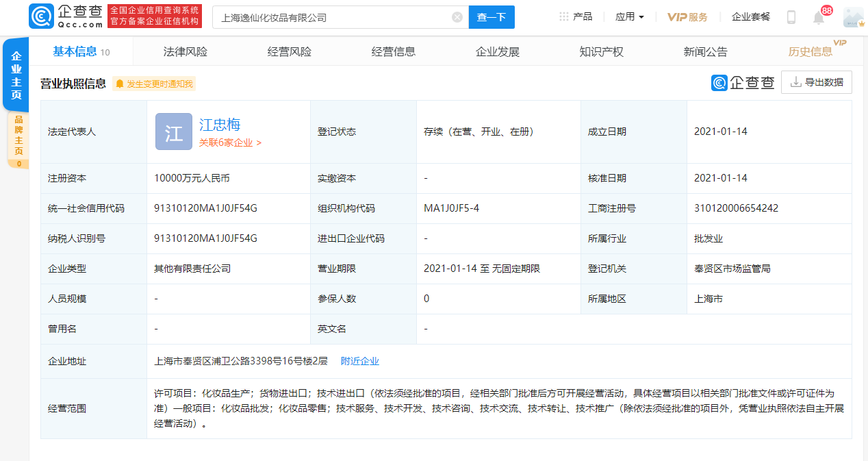Viewport: 868px width, 461px height.
Task: Focus the company name search field
Action: (340, 17)
